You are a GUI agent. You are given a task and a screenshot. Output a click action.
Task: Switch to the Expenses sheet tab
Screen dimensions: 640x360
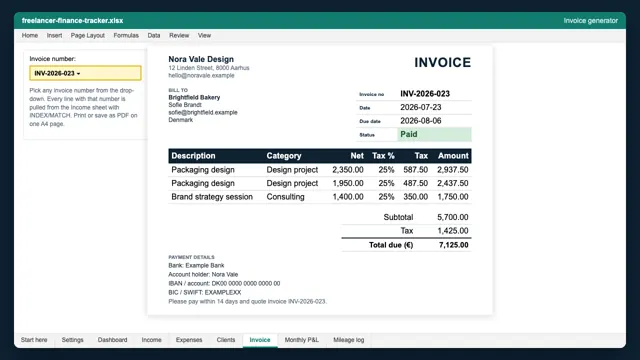pos(189,340)
